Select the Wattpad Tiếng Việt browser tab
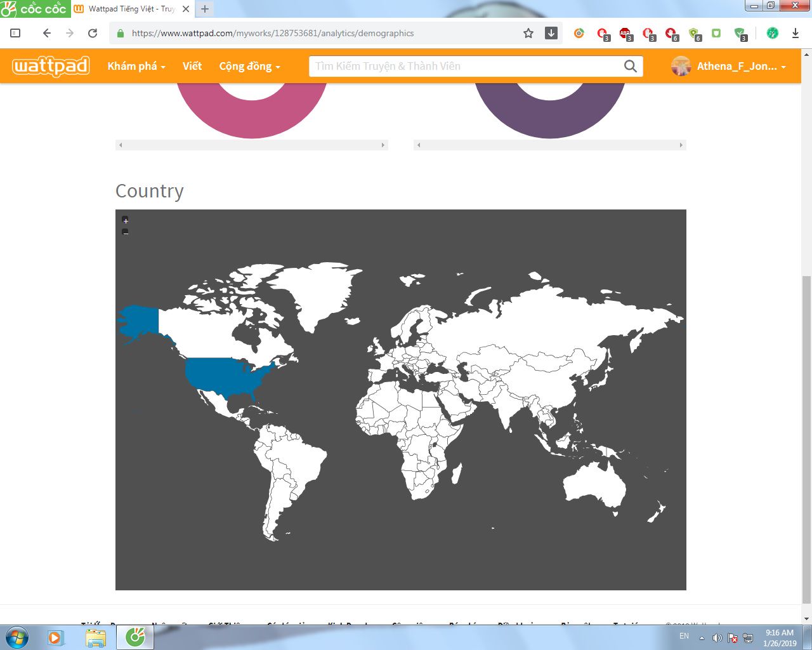 click(x=131, y=9)
